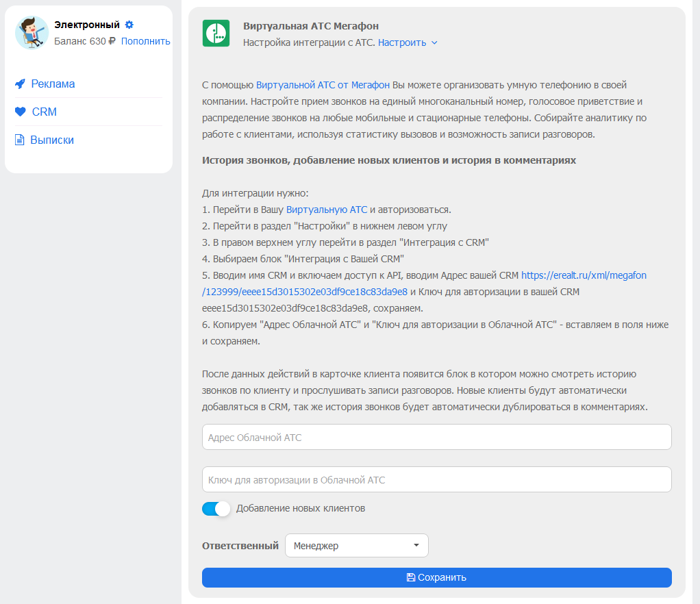The image size is (700, 604).
Task: Click the green Megafon logo icon
Action: [x=216, y=33]
